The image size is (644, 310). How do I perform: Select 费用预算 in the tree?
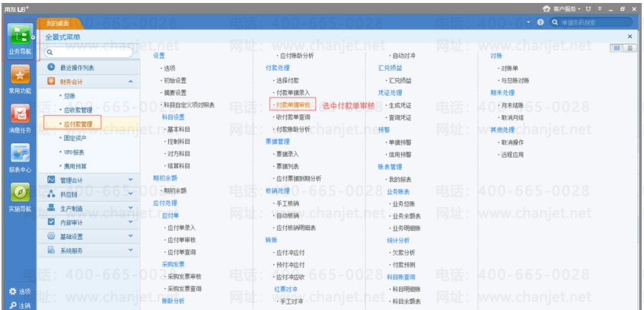pos(75,166)
